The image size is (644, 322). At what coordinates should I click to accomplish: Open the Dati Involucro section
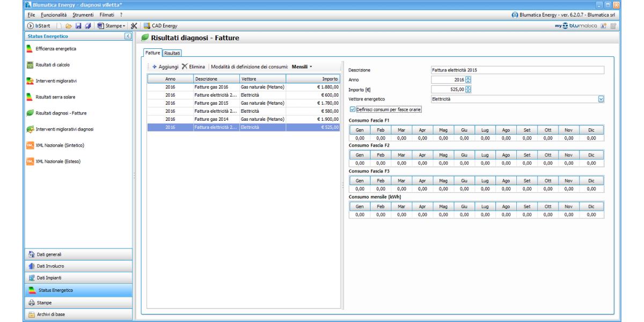50,266
